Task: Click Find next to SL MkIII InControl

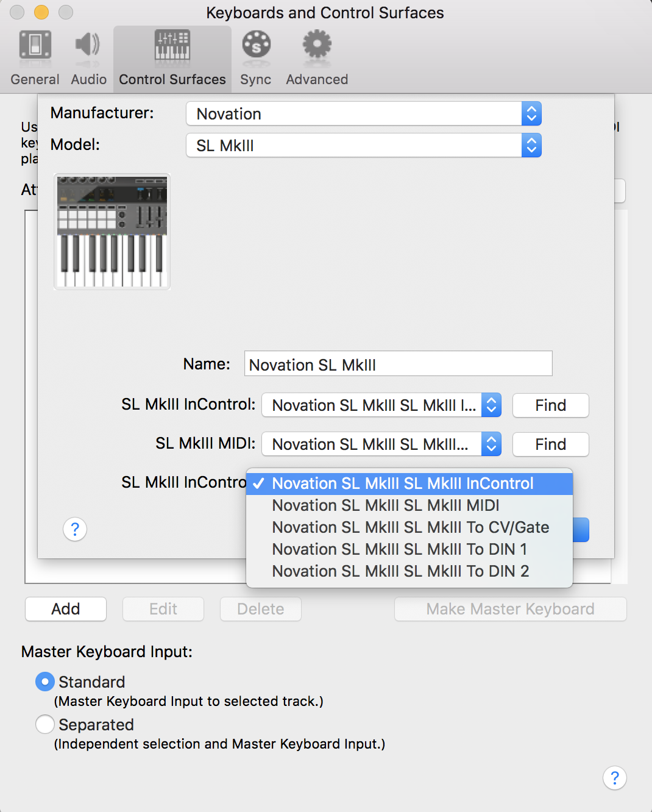Action: click(551, 405)
